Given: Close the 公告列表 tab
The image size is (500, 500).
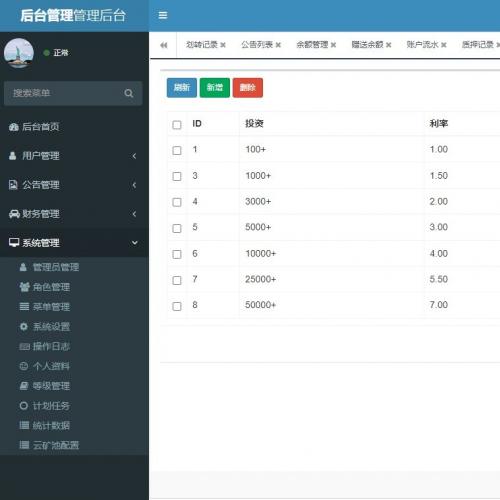Looking at the screenshot, I should coord(278,45).
